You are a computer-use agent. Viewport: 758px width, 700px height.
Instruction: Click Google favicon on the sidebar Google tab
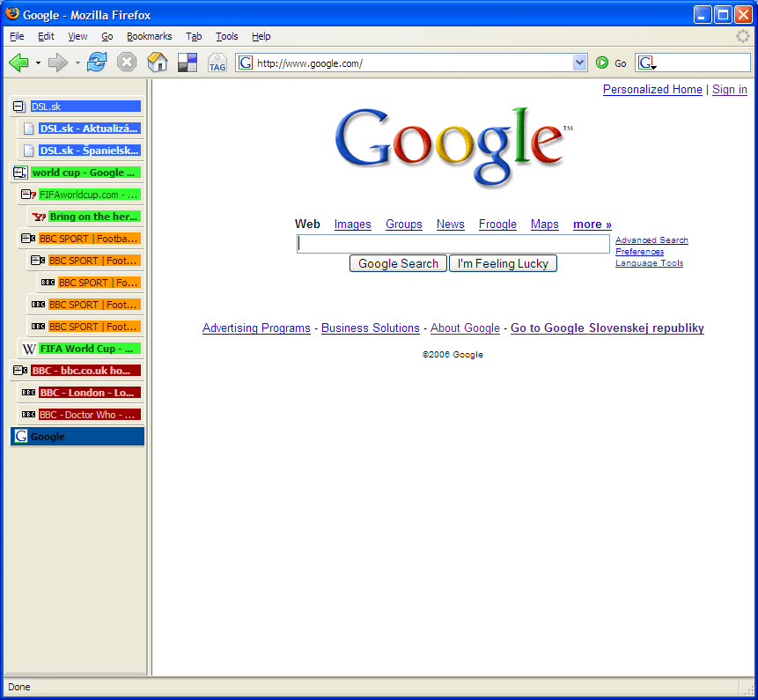pos(21,437)
